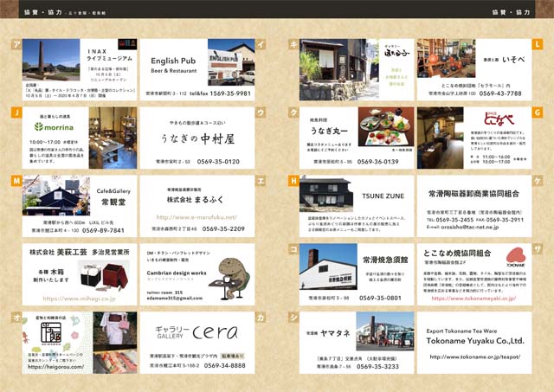554x392 pixels.
Task: Click the morrina shop interior photo
Action: [113, 138]
